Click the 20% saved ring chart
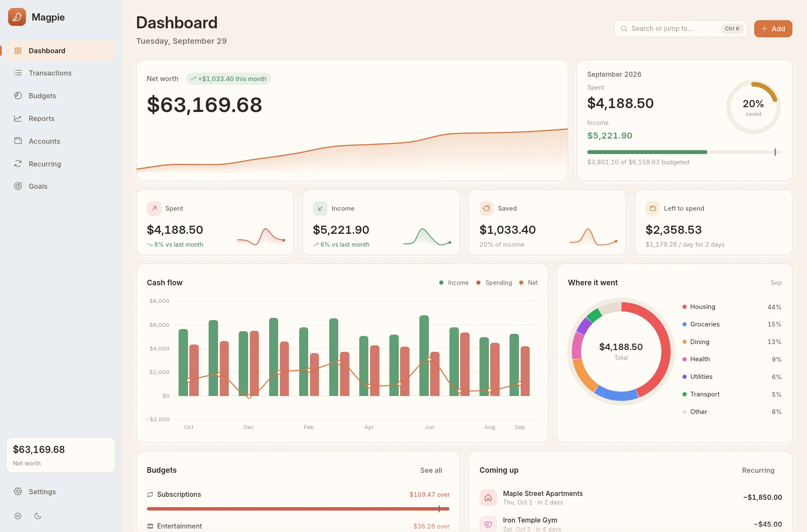This screenshot has height=532, width=807. [x=753, y=107]
